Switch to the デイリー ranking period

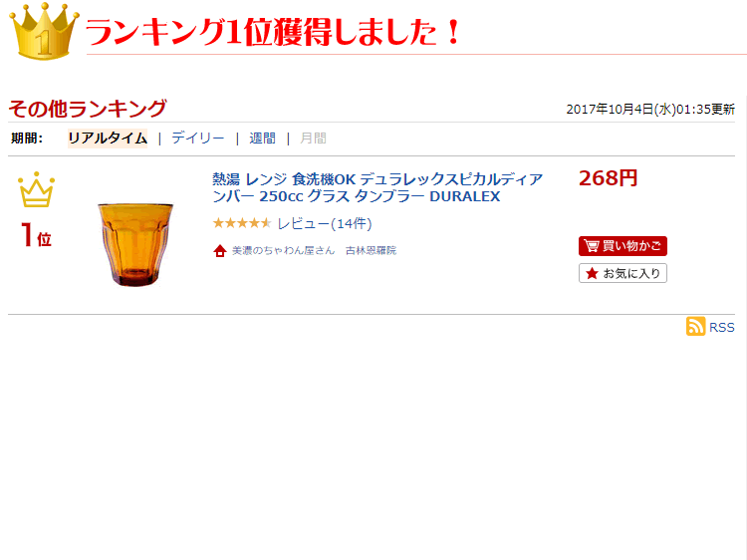198,139
